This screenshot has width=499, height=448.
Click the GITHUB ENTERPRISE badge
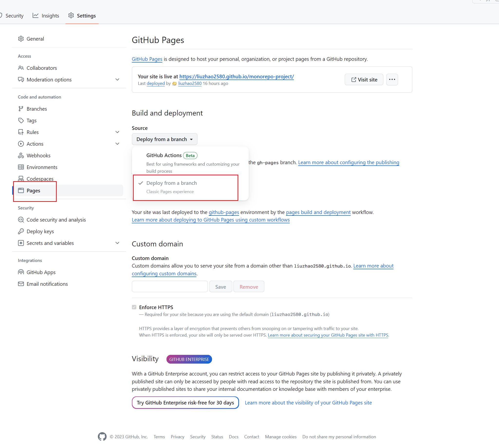pyautogui.click(x=189, y=359)
